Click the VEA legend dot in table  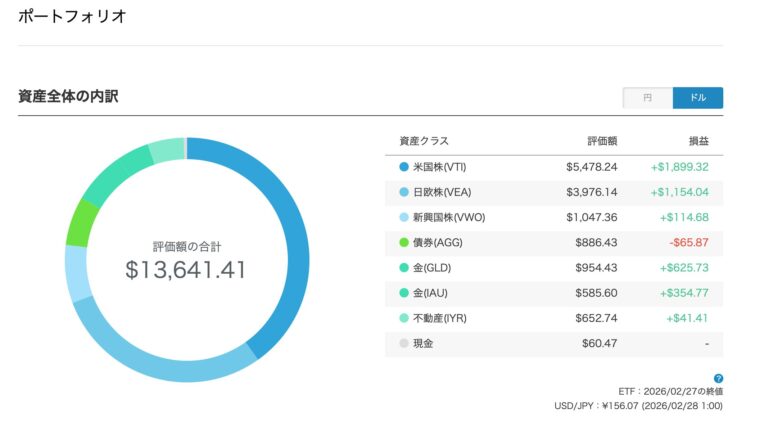pos(403,192)
